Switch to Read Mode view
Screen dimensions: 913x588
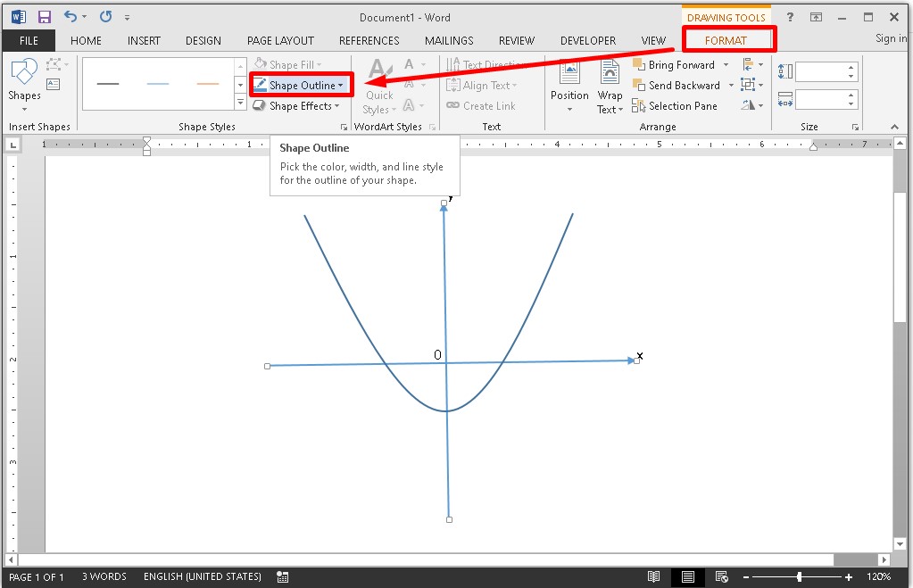[x=654, y=577]
